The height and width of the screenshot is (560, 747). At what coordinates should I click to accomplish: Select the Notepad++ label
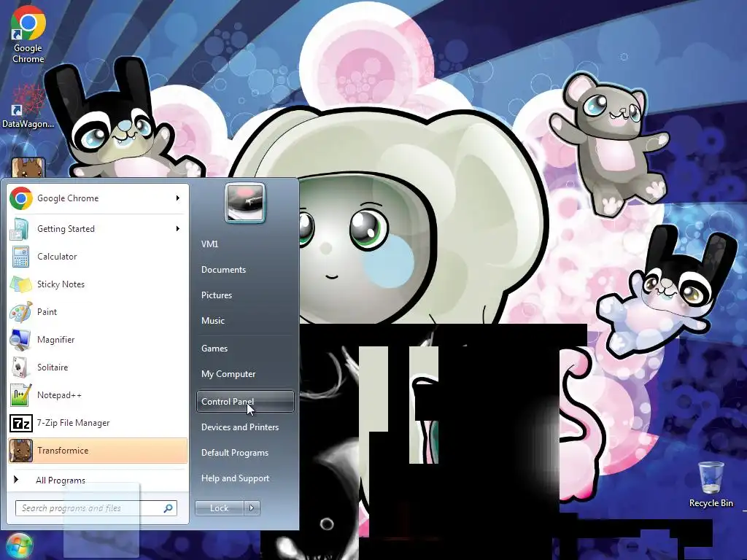pos(60,395)
